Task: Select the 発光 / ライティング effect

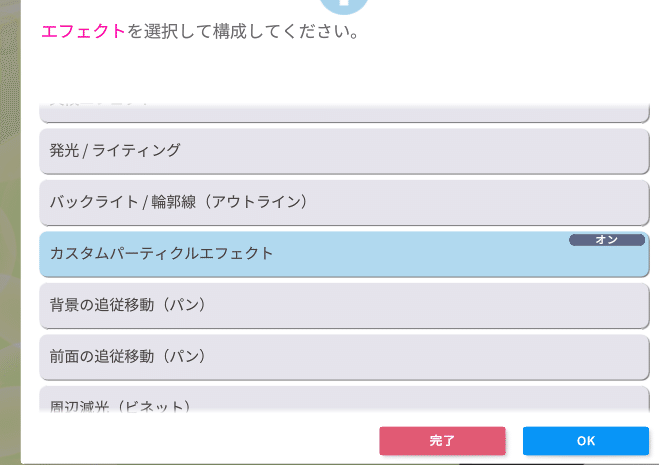Action: 344,151
